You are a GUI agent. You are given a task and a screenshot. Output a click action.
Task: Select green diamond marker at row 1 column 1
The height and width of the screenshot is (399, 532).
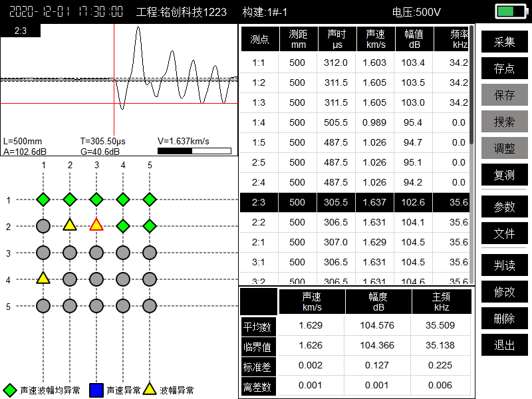(43, 199)
